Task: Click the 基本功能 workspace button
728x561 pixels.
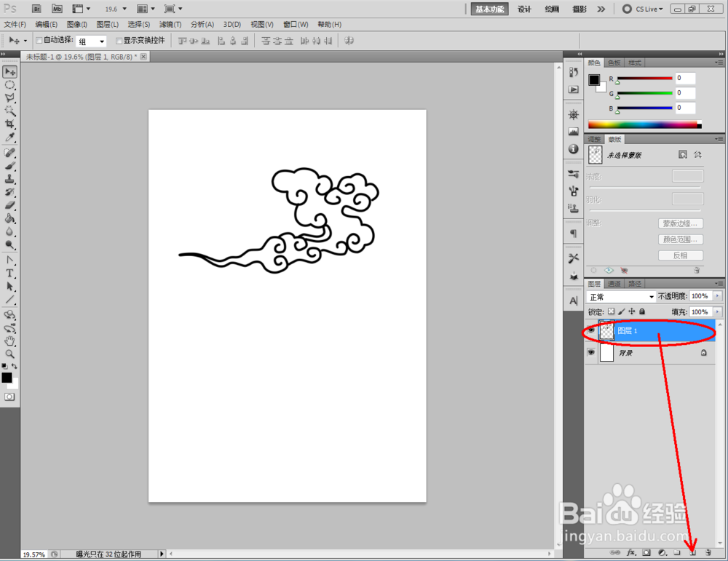Action: (x=490, y=9)
